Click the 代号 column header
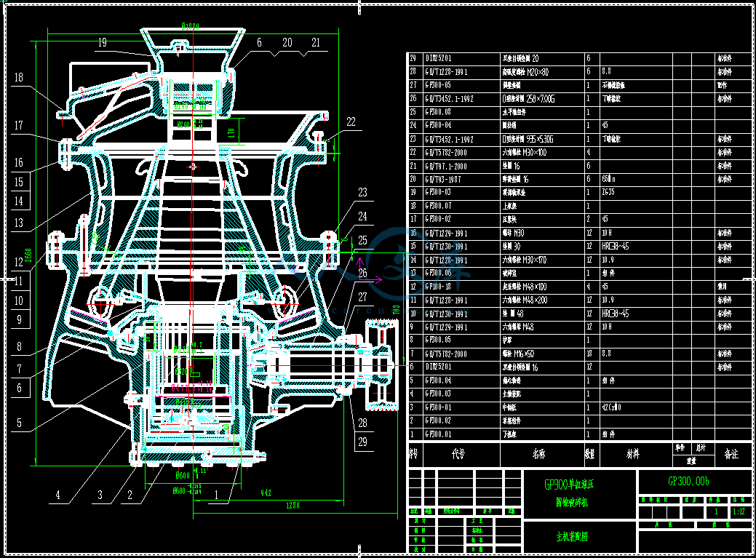756x558 pixels. click(458, 454)
